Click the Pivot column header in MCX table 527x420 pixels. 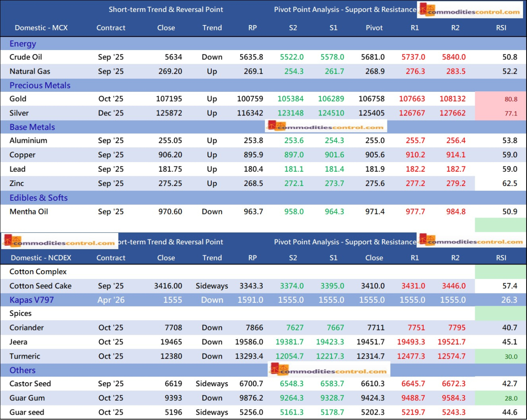374,28
